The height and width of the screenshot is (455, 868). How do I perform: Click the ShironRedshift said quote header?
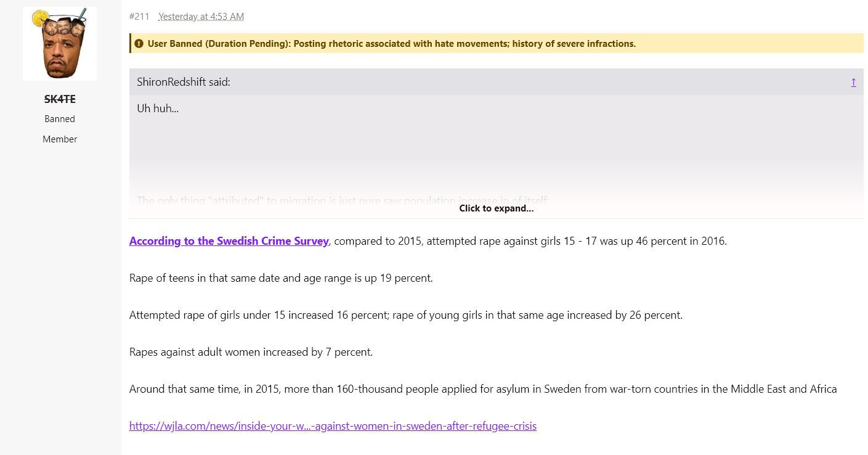(184, 82)
